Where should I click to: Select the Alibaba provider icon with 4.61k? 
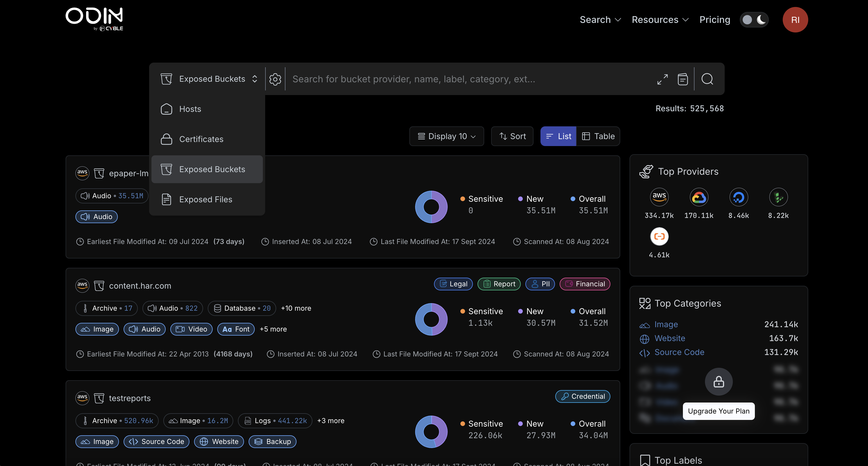click(659, 236)
